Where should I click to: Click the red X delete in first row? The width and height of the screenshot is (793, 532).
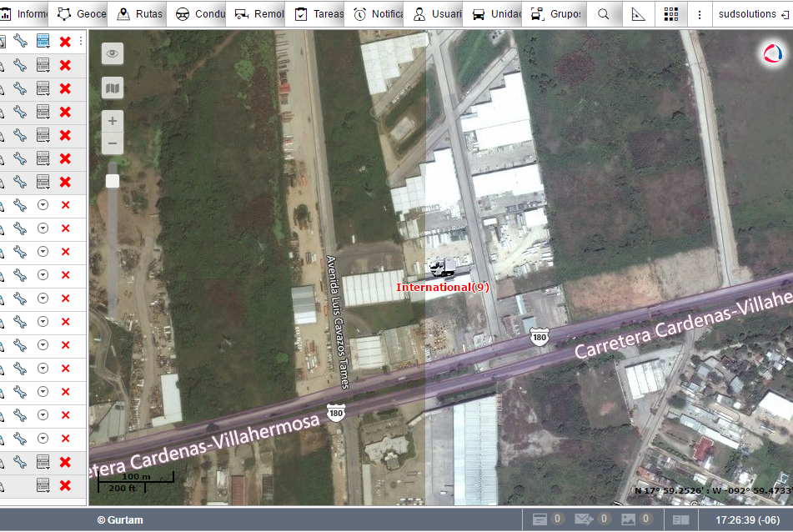(x=65, y=42)
